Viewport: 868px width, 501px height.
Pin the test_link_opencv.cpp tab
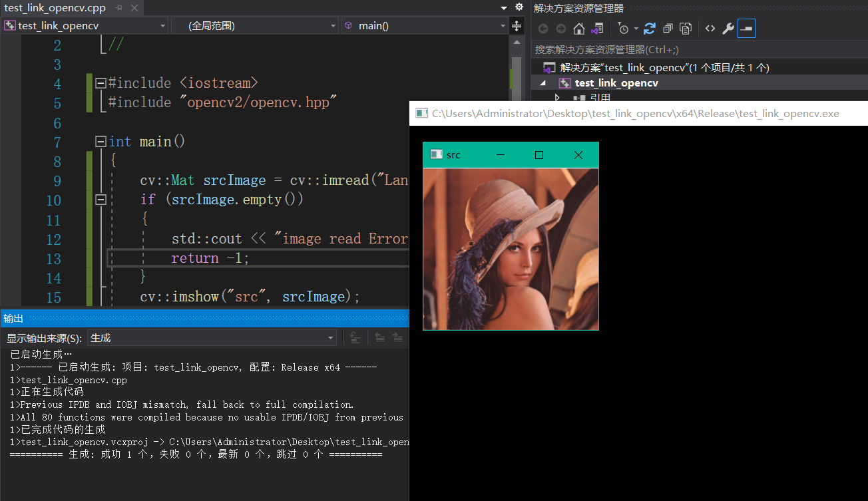[119, 8]
